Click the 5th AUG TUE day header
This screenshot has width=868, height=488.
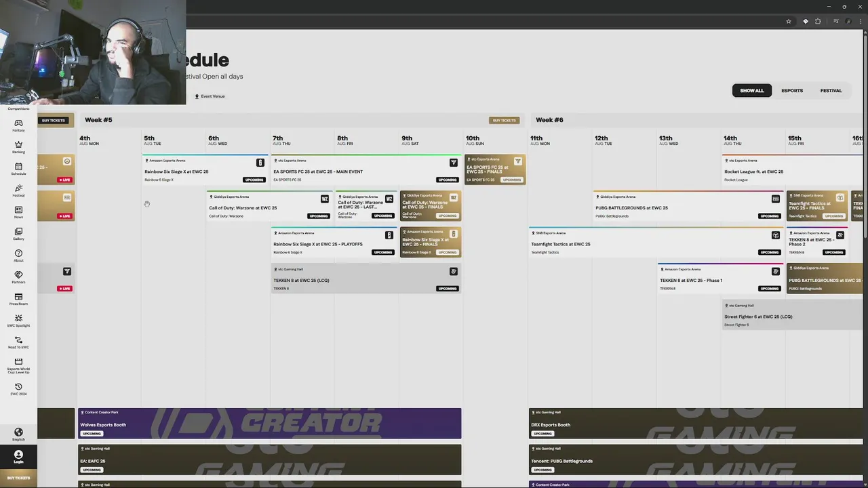tap(153, 140)
